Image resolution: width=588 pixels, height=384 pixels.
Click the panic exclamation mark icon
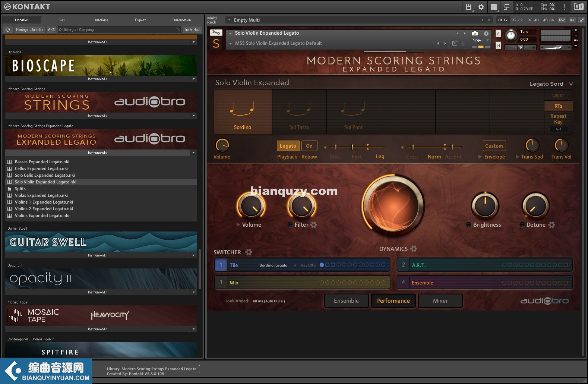click(564, 7)
